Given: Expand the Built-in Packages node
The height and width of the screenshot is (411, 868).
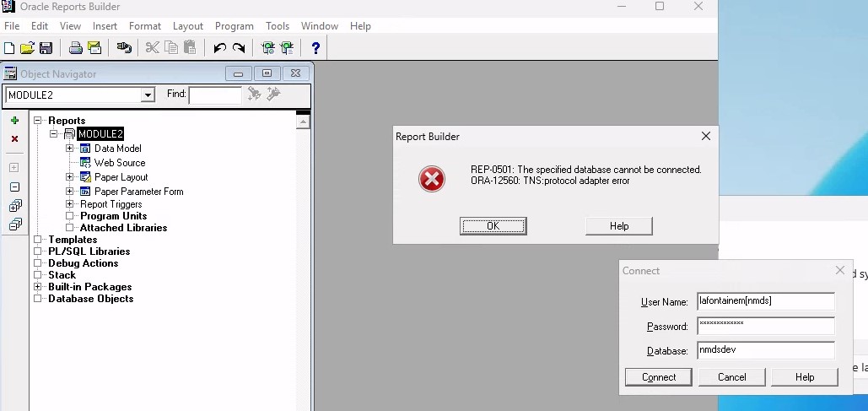Looking at the screenshot, I should [38, 287].
